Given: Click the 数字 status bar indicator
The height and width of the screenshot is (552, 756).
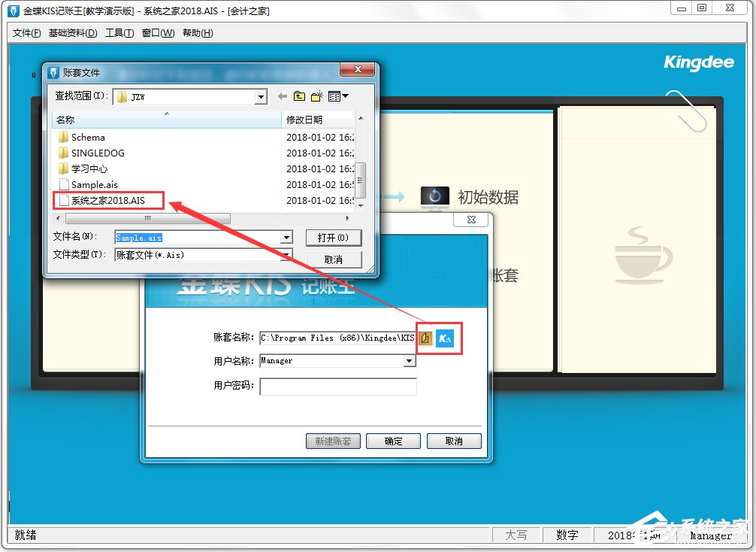Looking at the screenshot, I should [567, 535].
